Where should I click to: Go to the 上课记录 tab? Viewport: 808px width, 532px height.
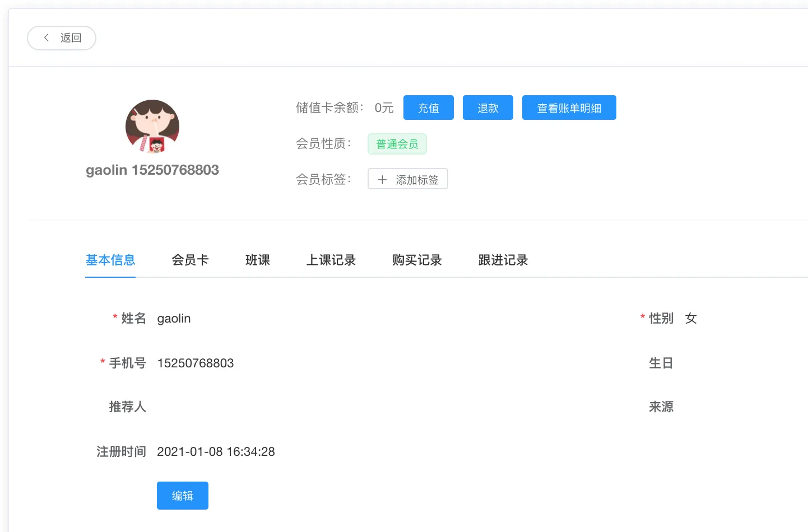[x=331, y=260]
